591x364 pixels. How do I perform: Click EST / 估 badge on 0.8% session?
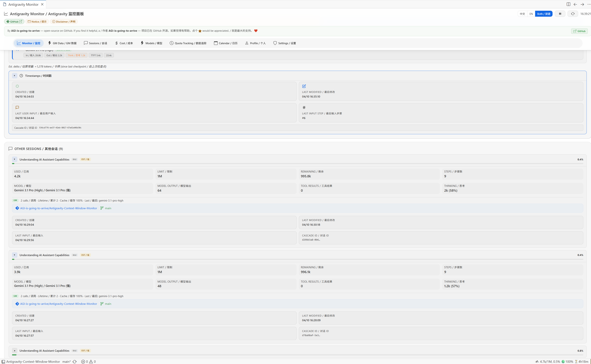(85, 351)
